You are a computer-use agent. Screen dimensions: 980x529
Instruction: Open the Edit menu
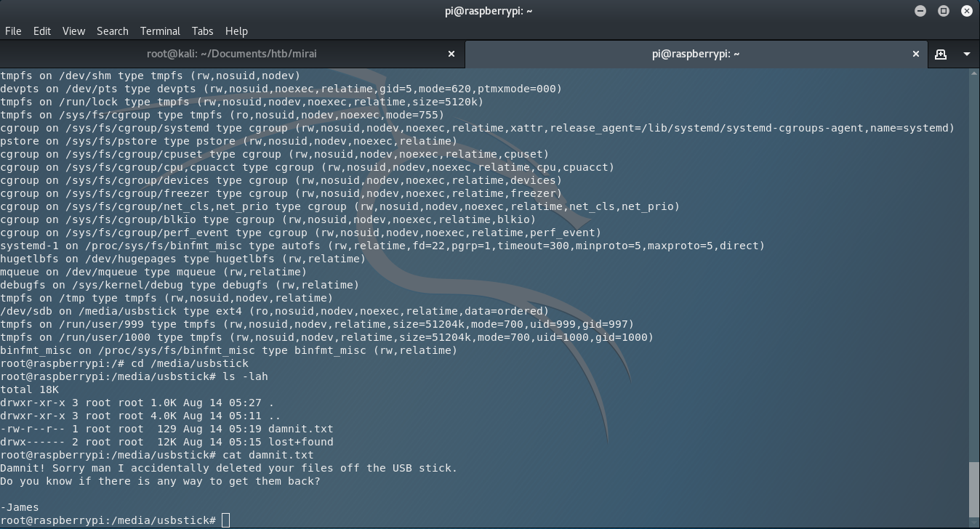click(x=41, y=31)
